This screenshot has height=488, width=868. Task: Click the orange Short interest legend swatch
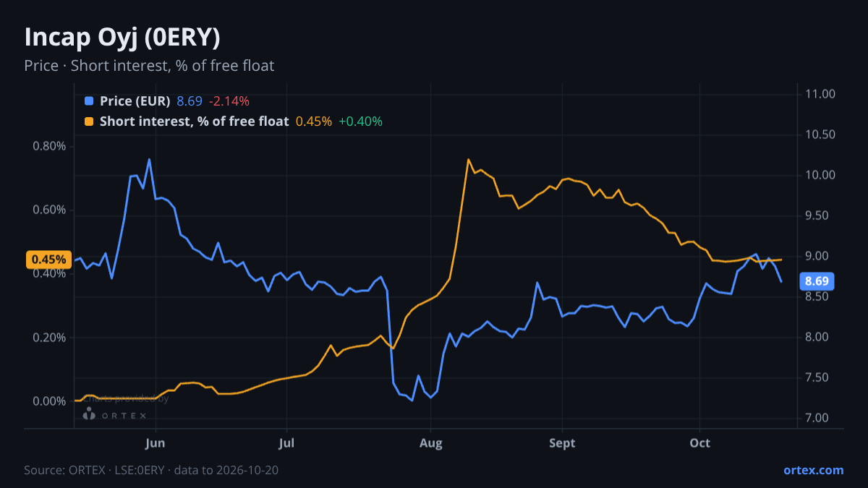89,121
